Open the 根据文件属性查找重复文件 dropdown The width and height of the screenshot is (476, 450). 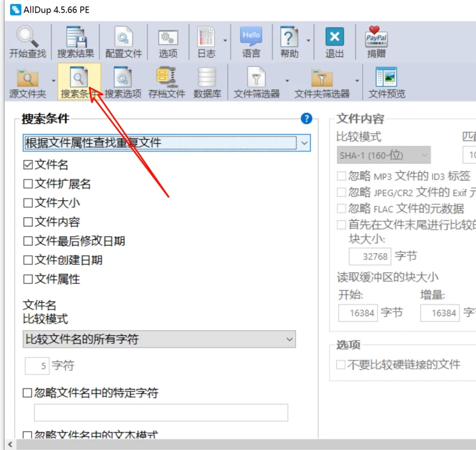tap(167, 143)
